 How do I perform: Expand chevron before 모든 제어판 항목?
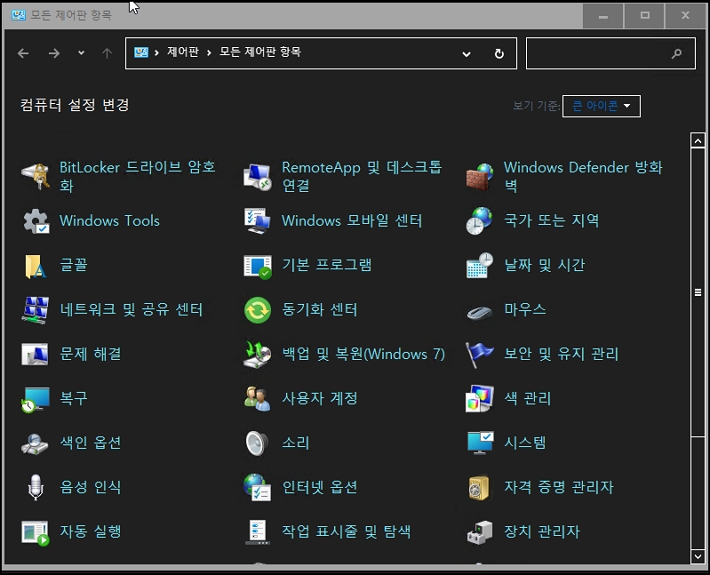click(x=209, y=53)
